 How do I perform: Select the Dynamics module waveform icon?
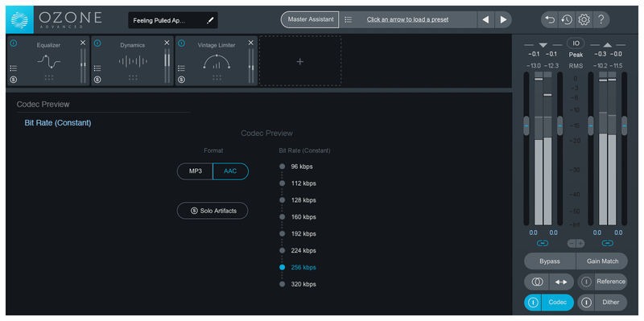pyautogui.click(x=133, y=62)
